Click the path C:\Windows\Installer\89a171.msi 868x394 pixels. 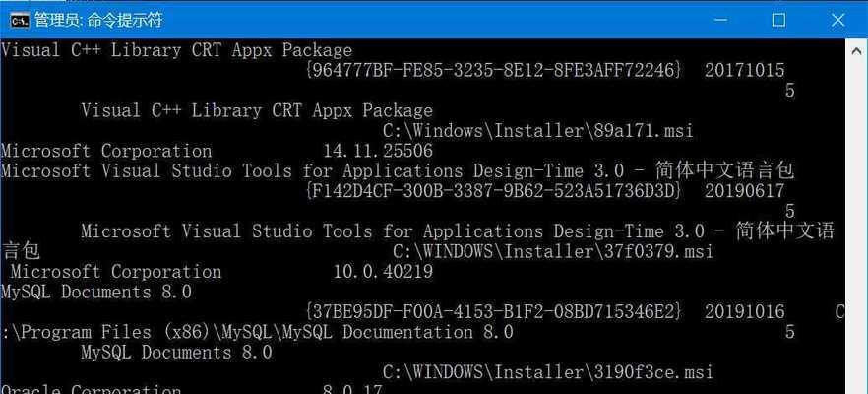click(x=537, y=131)
